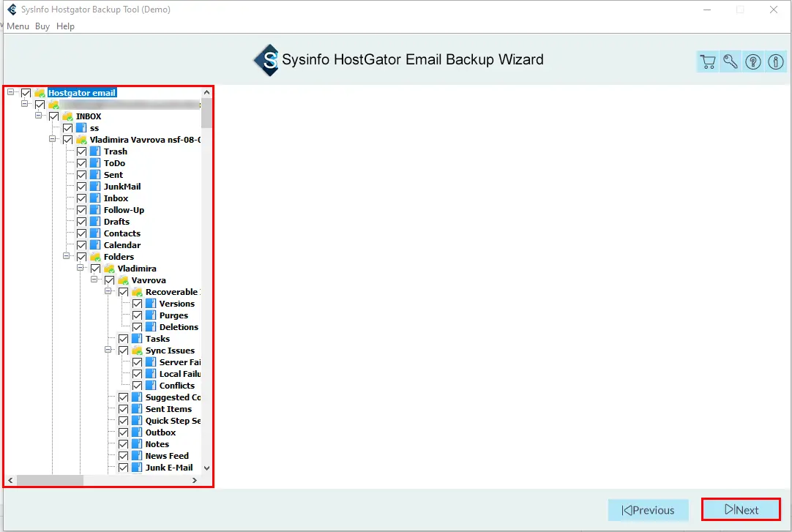Viewport: 792px width, 532px height.
Task: Click the Folders folder icon
Action: pyautogui.click(x=95, y=257)
